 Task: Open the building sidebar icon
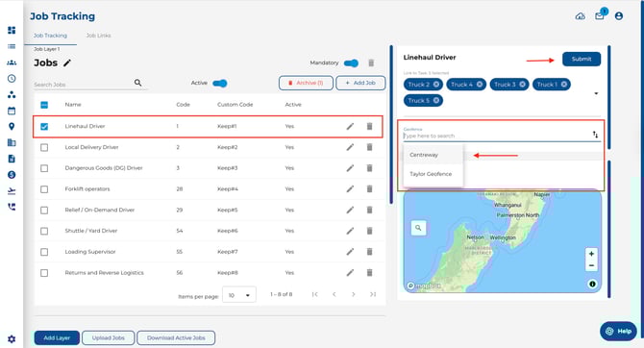coord(12,142)
